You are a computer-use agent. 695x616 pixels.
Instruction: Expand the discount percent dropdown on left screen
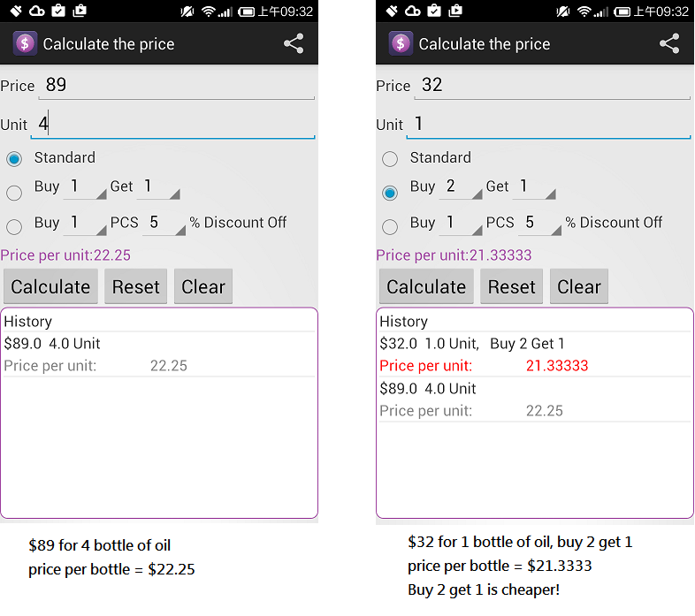[164, 224]
